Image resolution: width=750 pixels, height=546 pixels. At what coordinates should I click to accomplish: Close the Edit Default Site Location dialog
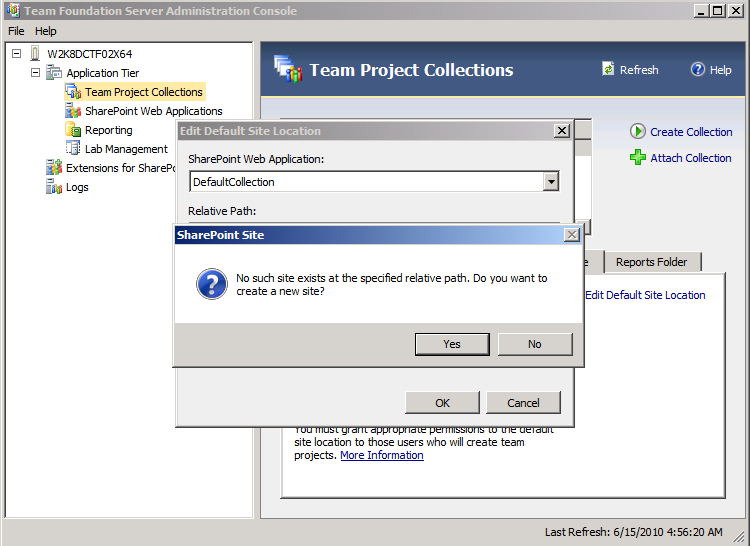point(562,131)
